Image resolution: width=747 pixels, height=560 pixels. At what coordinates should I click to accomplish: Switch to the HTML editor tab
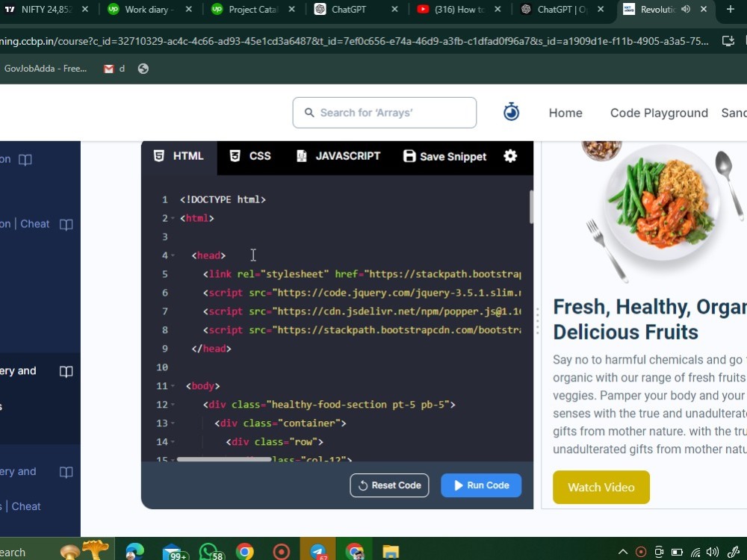[179, 157]
